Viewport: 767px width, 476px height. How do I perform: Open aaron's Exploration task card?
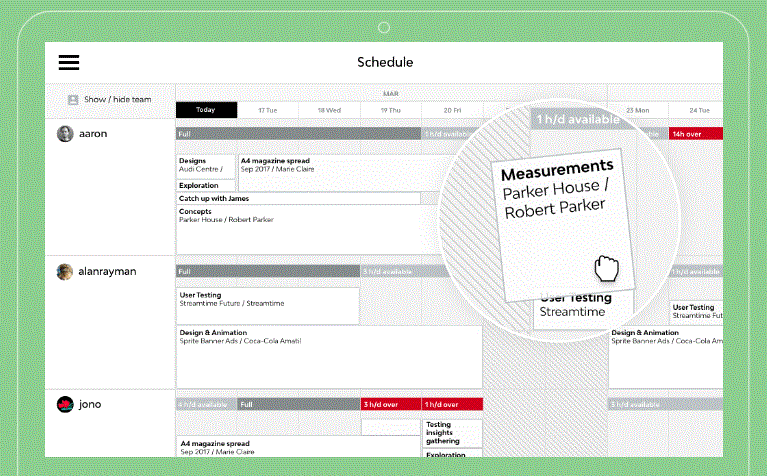pyautogui.click(x=205, y=185)
